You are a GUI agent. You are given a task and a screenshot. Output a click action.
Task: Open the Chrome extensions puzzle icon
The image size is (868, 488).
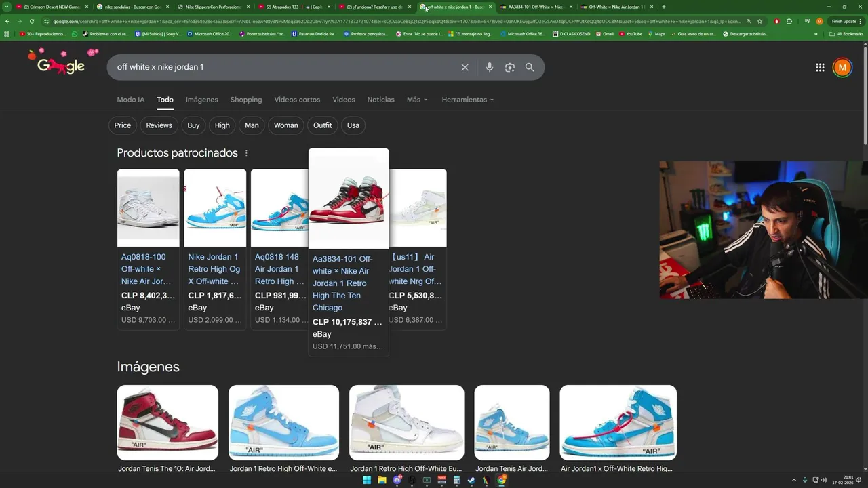coord(789,21)
